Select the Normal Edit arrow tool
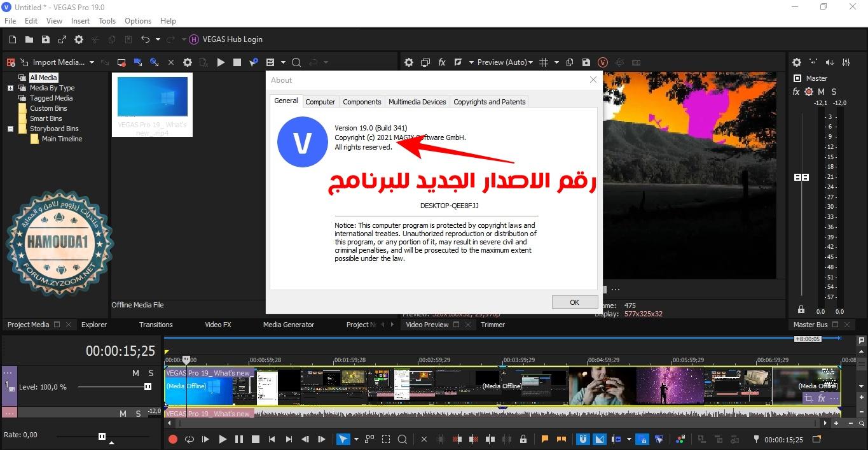868x450 pixels. click(x=343, y=439)
